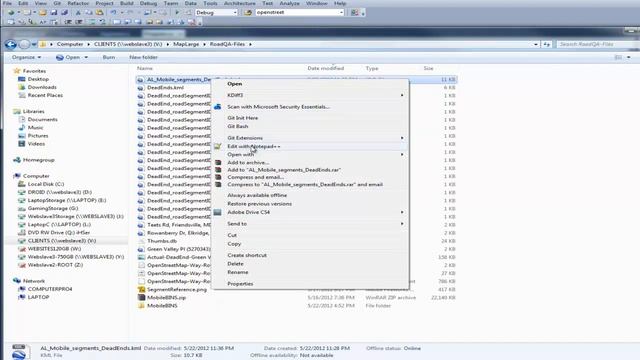640x360 pixels.
Task: Click the New folder button
Action: tap(143, 58)
